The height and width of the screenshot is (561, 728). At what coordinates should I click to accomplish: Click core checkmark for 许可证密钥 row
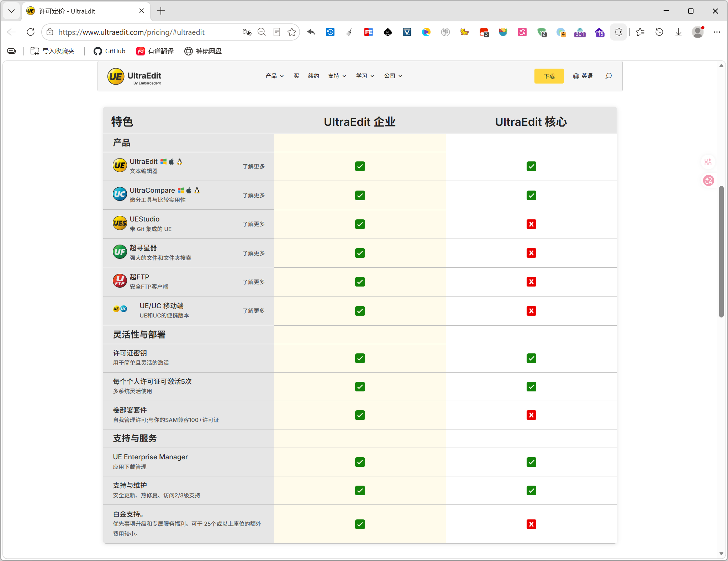(x=531, y=358)
